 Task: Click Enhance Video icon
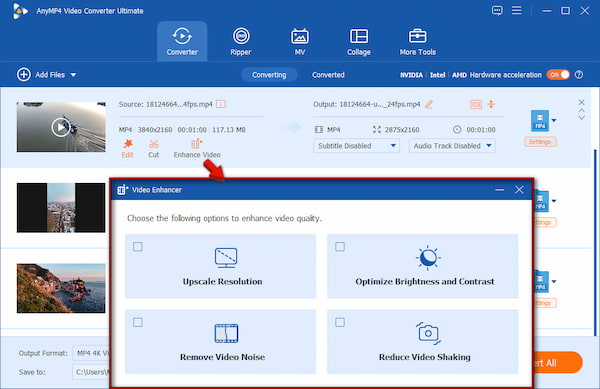coord(197,144)
